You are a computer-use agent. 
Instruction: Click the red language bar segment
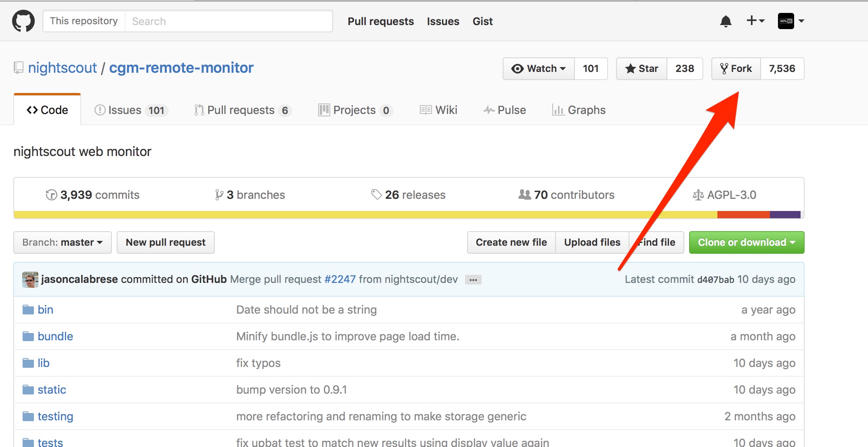[744, 215]
